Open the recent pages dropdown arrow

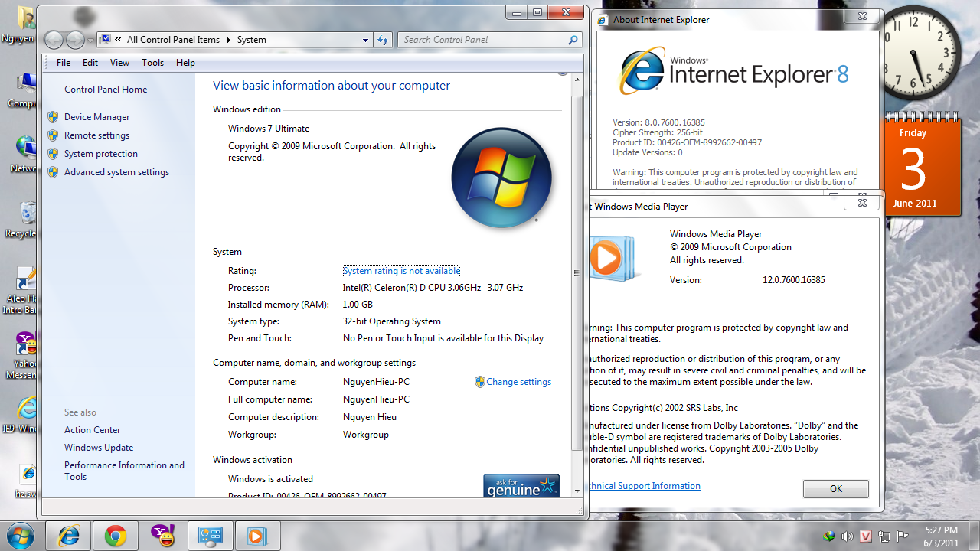tap(90, 40)
